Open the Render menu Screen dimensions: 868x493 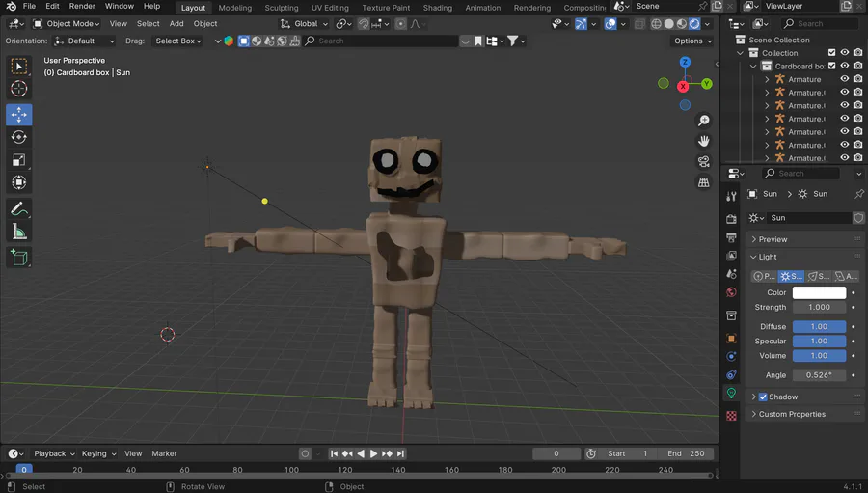click(x=82, y=6)
